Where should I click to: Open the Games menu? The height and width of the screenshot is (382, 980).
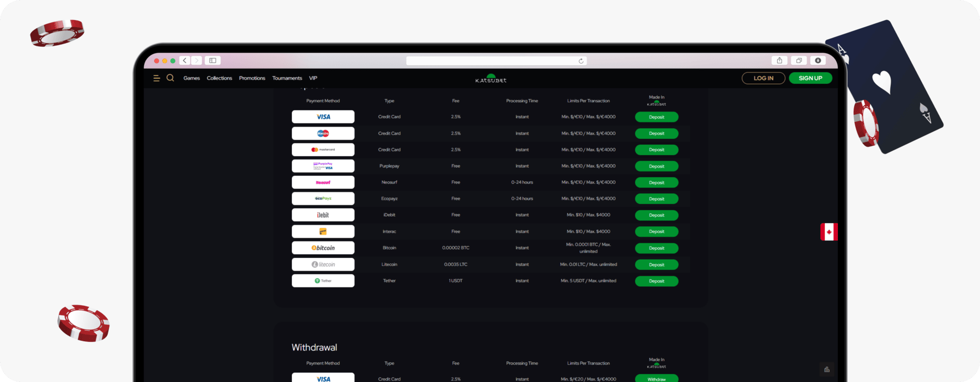[192, 78]
